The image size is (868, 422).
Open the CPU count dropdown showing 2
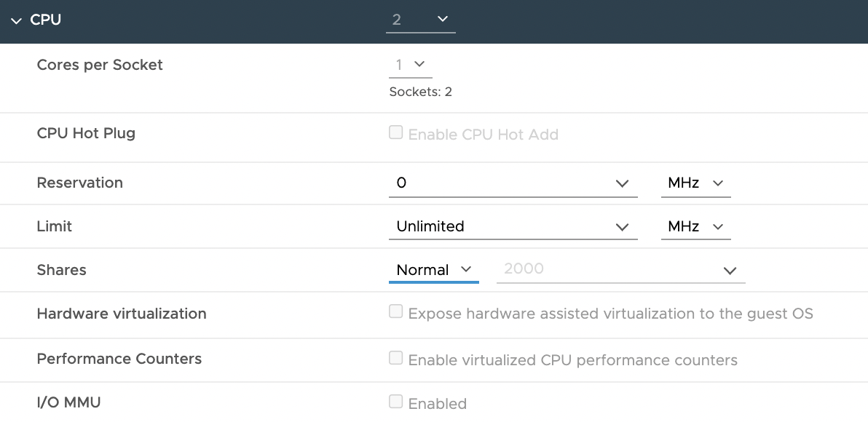421,20
